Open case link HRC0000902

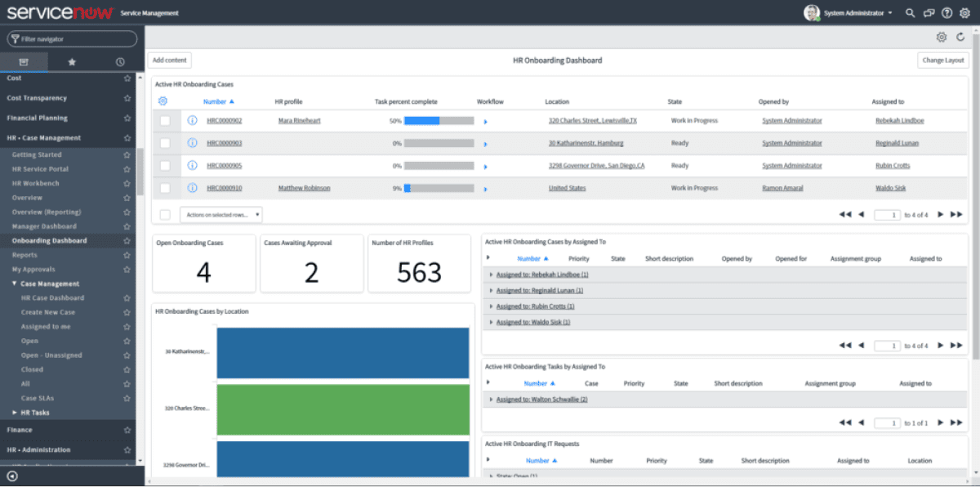pos(225,121)
